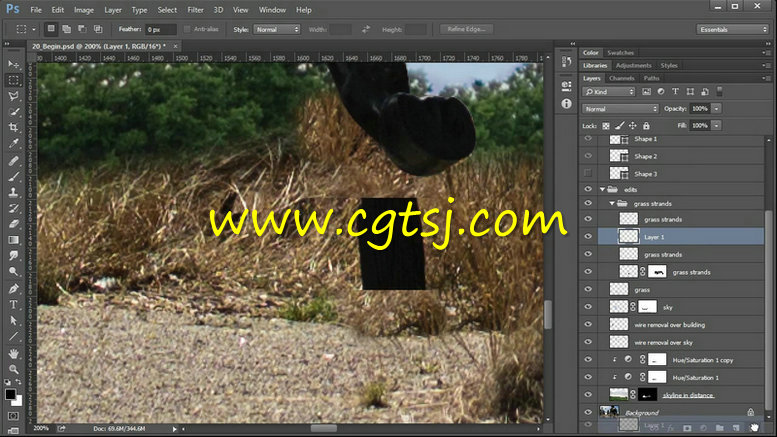Select the Quick Selection tool

coord(13,111)
